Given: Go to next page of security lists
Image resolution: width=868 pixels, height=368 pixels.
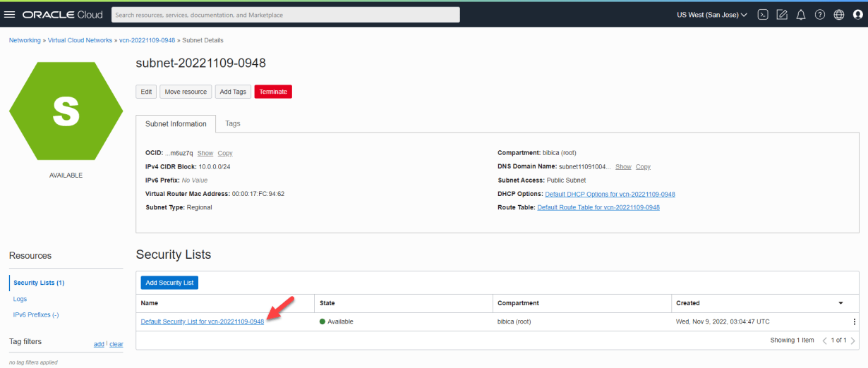Looking at the screenshot, I should coord(852,341).
